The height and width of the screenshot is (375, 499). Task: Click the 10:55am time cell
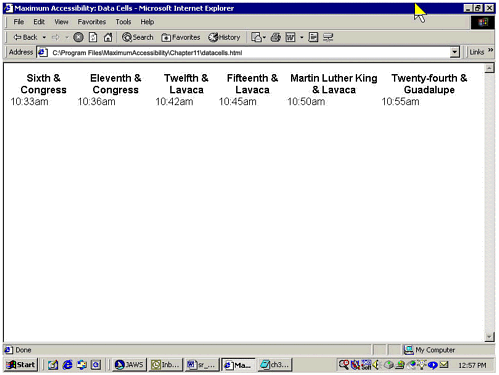point(400,101)
